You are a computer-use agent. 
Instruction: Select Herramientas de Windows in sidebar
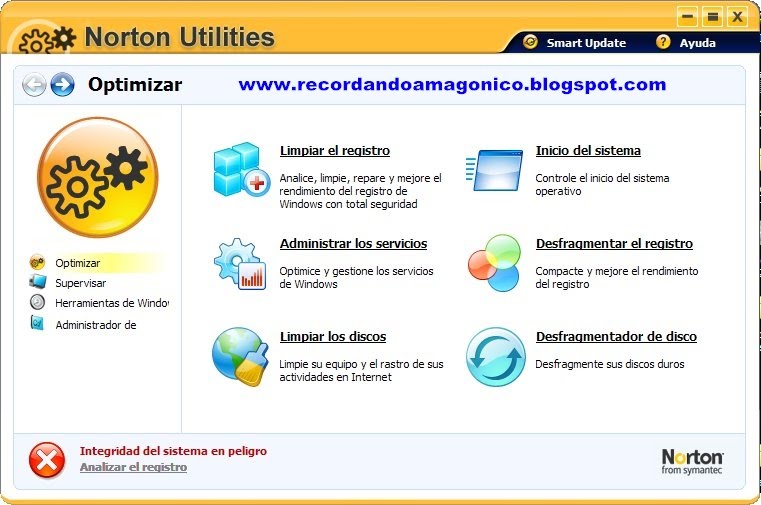pos(112,303)
